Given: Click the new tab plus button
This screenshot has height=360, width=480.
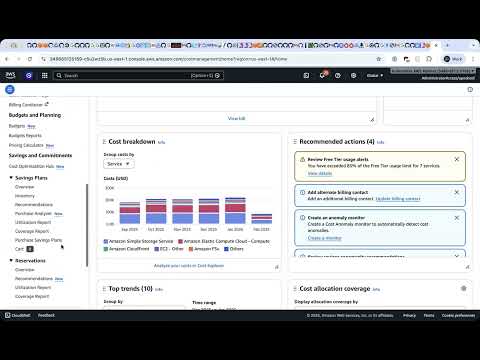Looking at the screenshot, I should (x=447, y=45).
